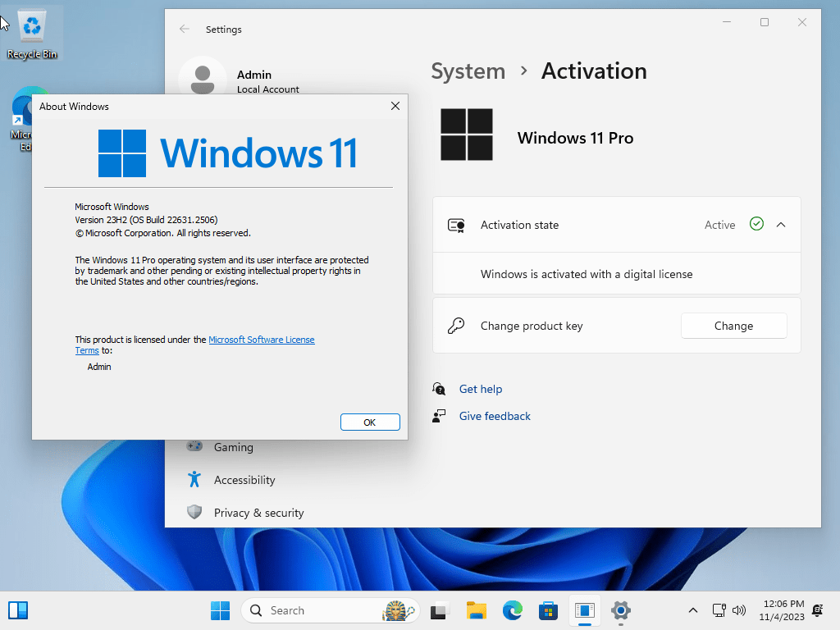The width and height of the screenshot is (840, 630).
Task: Click OK in the About Windows dialog
Action: (370, 422)
